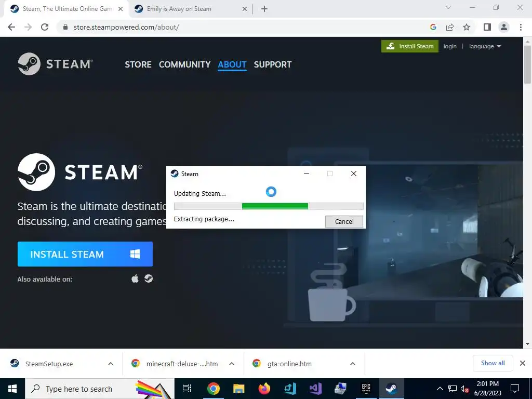Expand SteamSetup.exe download options
Screen dimensions: 532x399
(111, 364)
